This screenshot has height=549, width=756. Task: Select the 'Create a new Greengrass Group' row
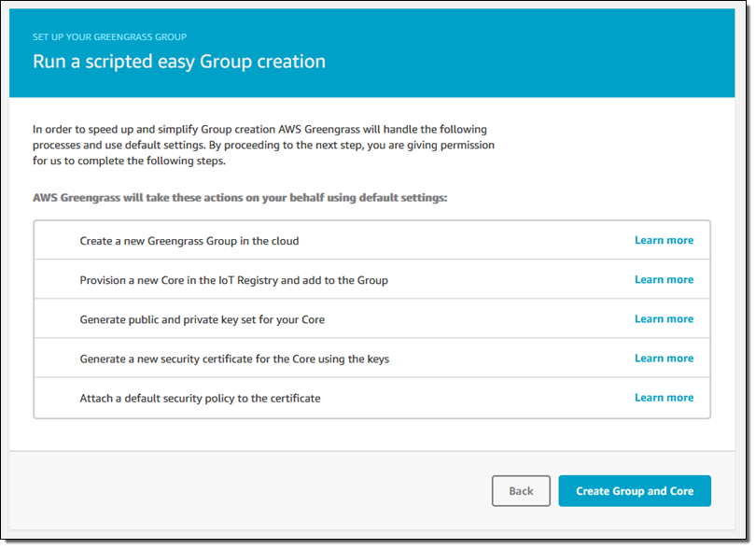pos(189,241)
